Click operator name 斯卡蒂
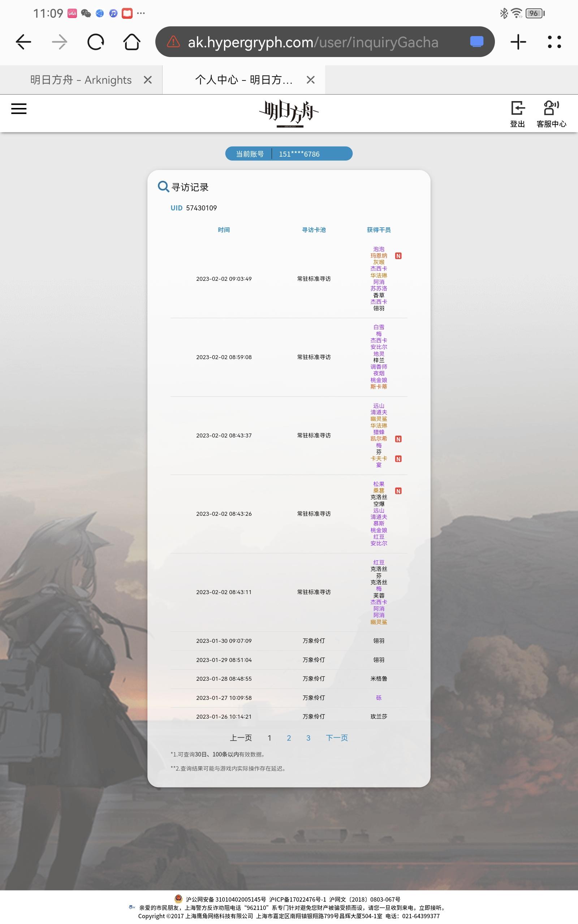The image size is (578, 924). (379, 387)
